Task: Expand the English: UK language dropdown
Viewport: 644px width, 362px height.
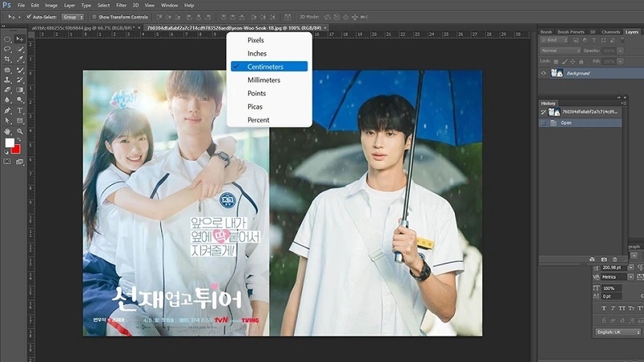Action: (x=618, y=331)
